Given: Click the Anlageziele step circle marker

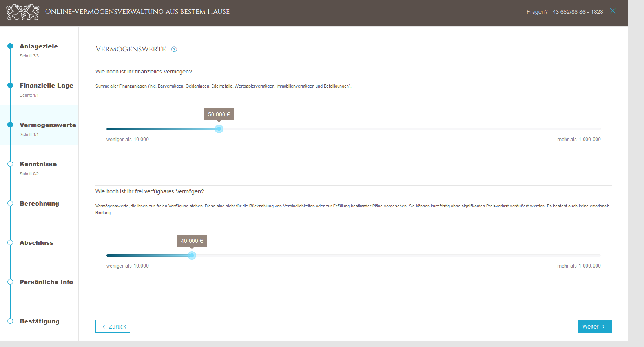Looking at the screenshot, I should (x=10, y=46).
